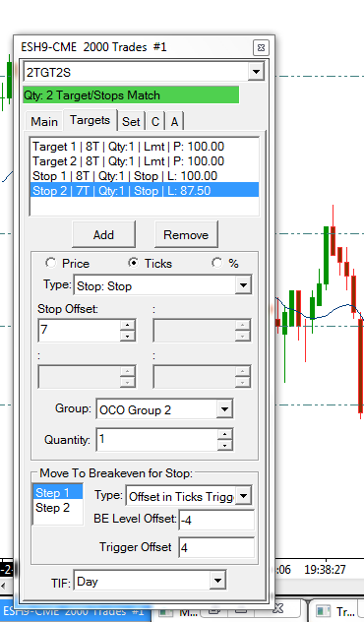Increase Quantity using the up spinner arrow
The width and height of the screenshot is (364, 622).
pyautogui.click(x=225, y=434)
